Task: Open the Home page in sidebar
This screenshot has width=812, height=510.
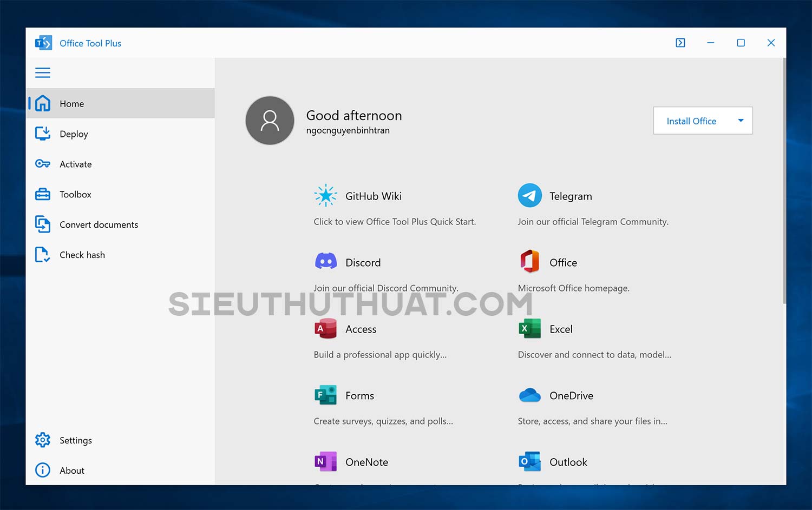Action: (120, 103)
